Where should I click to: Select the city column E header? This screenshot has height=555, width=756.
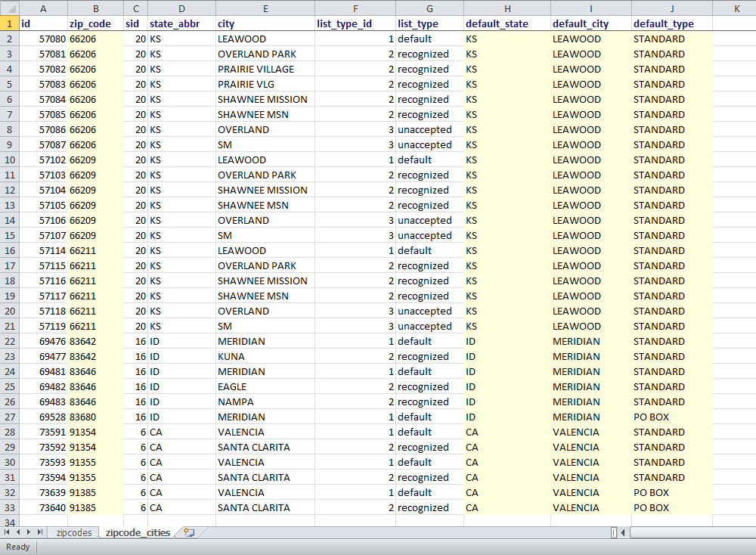click(x=265, y=8)
